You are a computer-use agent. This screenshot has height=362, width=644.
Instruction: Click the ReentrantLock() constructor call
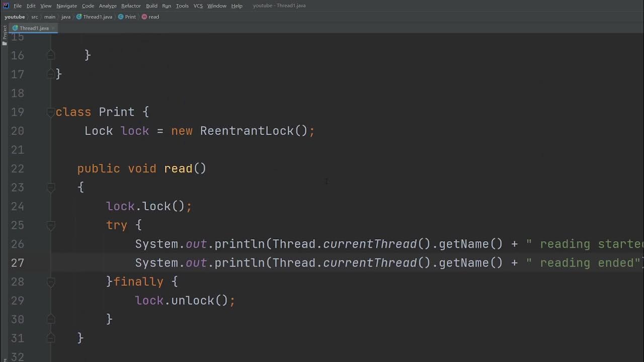pos(254,131)
